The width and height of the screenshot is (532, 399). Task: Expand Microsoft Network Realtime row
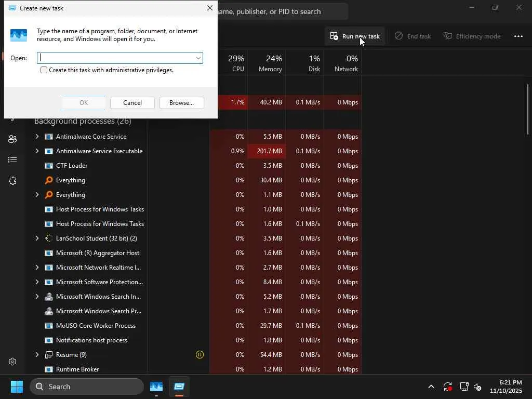pos(37,268)
